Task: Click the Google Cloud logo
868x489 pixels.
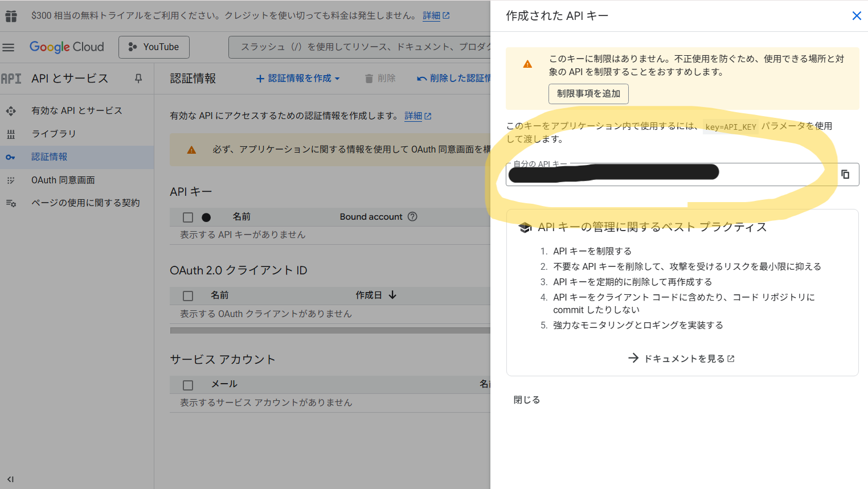Action: point(67,47)
